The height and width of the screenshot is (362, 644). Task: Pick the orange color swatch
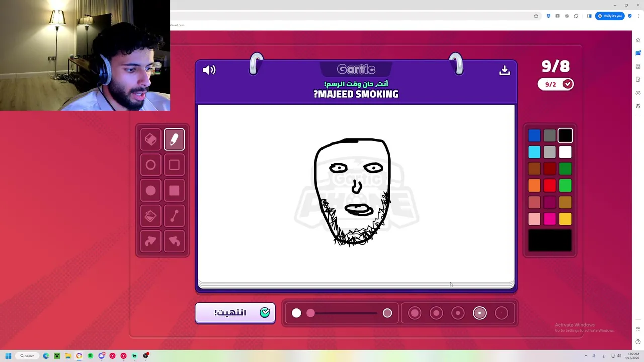coord(534,186)
